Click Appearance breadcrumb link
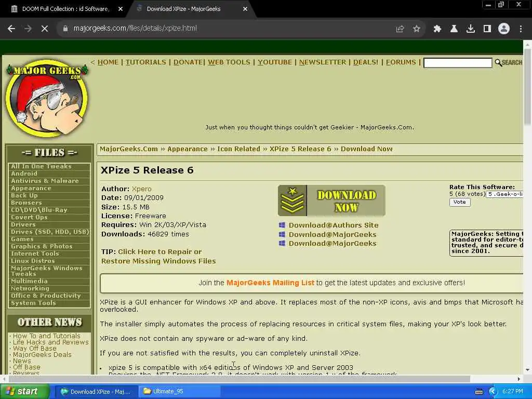 click(187, 149)
